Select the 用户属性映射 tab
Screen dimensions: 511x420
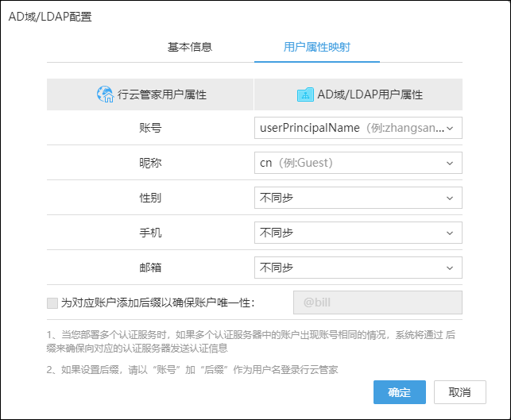click(x=316, y=47)
